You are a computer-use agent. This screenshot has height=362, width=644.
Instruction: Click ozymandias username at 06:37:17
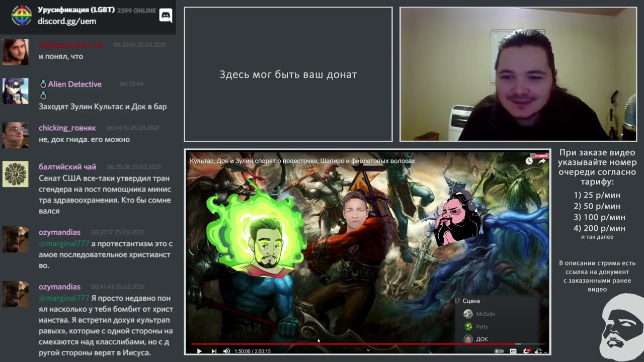[59, 232]
